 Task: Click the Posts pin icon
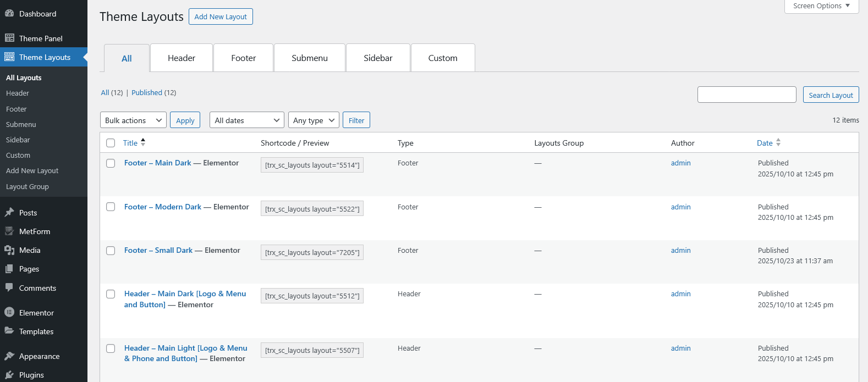[9, 213]
